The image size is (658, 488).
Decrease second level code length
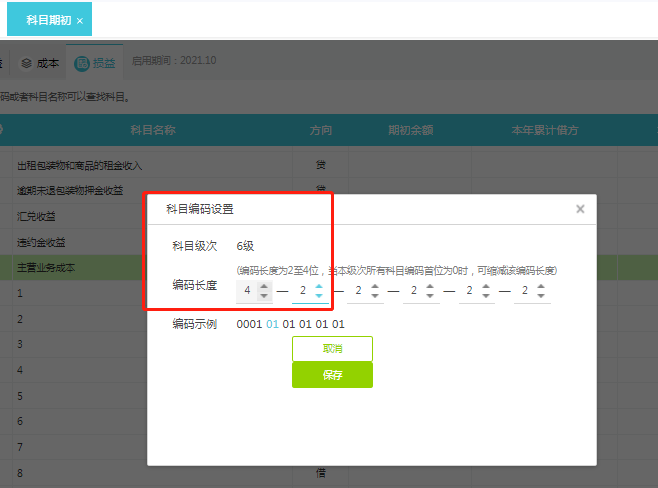pyautogui.click(x=319, y=295)
